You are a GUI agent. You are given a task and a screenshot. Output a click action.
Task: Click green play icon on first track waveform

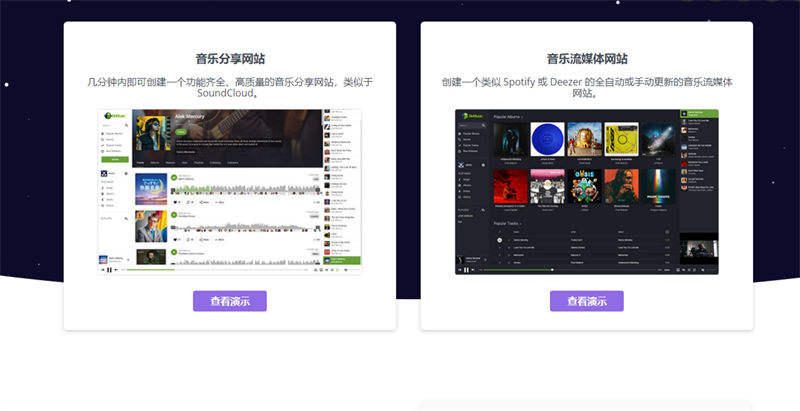[174, 177]
